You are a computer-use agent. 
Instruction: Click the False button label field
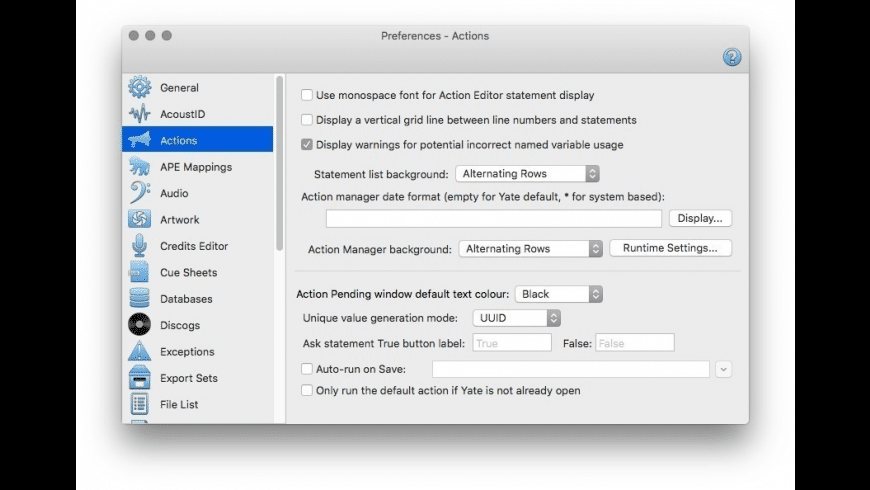pos(635,343)
